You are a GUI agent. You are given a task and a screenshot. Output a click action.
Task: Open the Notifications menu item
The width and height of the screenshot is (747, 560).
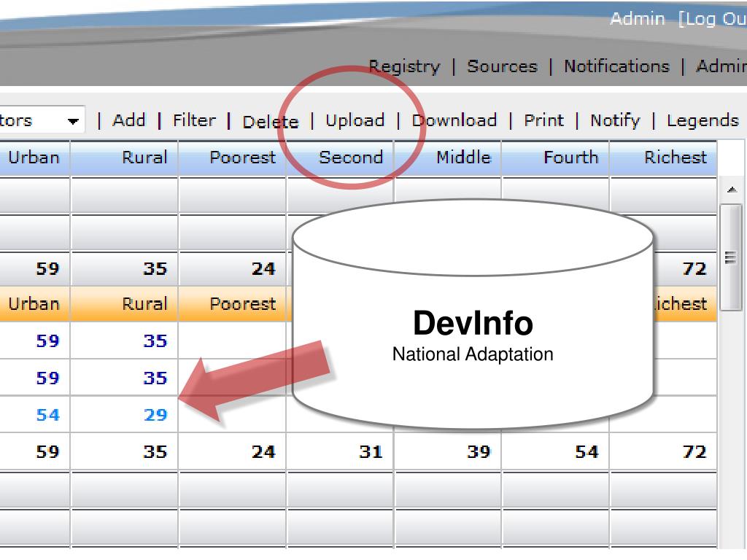tap(616, 66)
